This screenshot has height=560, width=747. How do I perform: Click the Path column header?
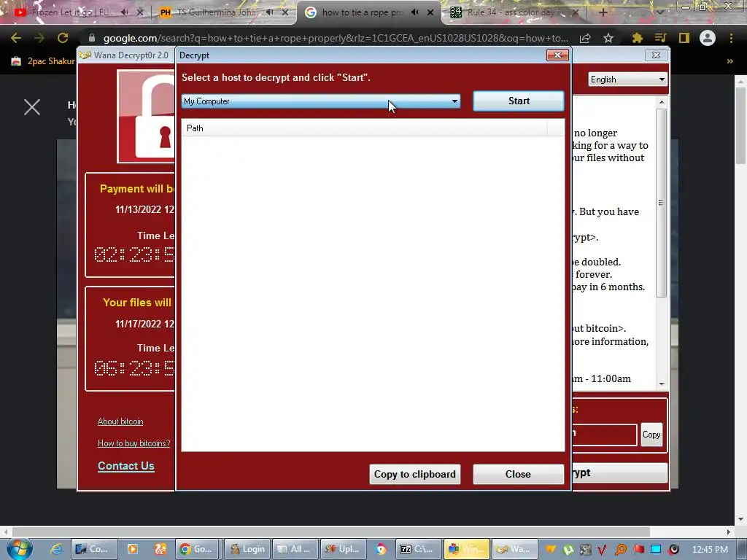(x=364, y=128)
